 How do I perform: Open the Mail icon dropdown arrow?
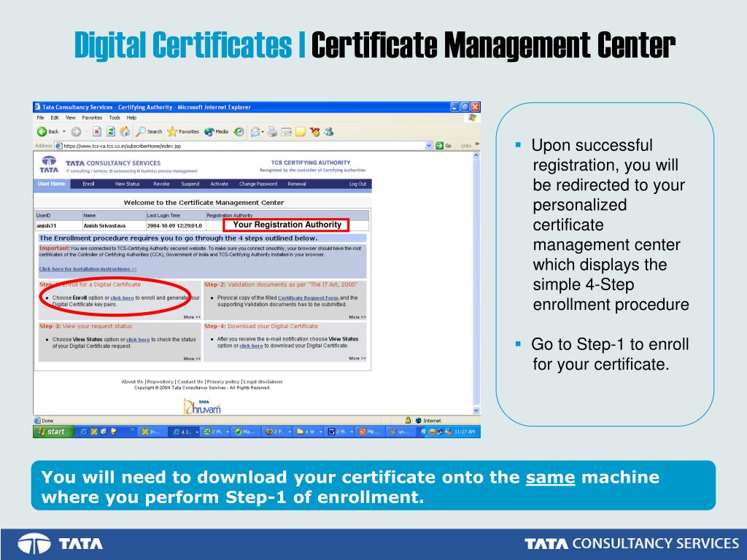click(x=263, y=131)
